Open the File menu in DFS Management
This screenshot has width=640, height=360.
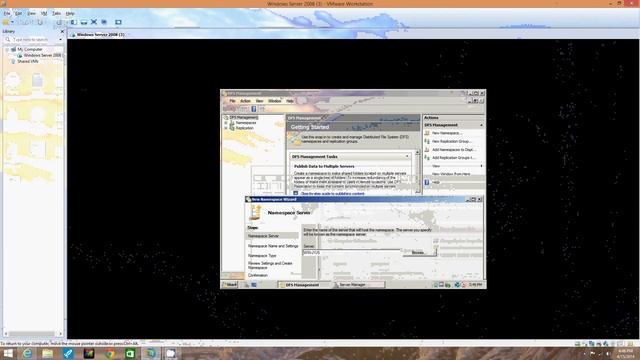232,101
